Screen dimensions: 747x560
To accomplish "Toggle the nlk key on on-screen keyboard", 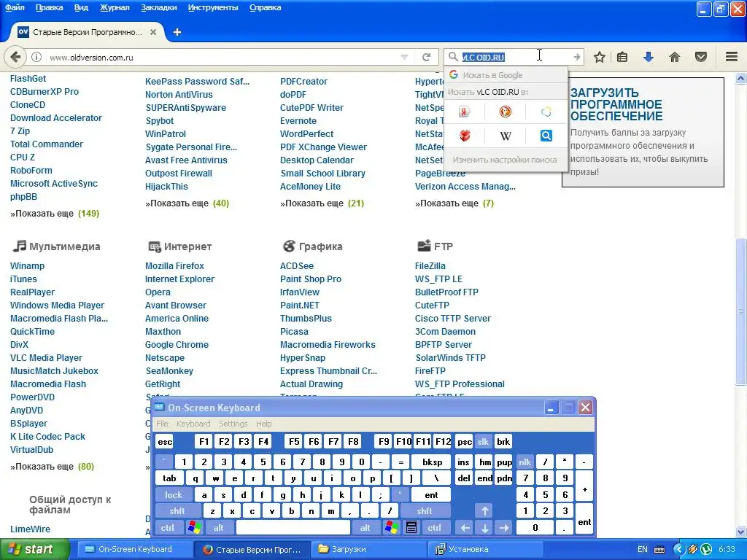I will tap(525, 462).
